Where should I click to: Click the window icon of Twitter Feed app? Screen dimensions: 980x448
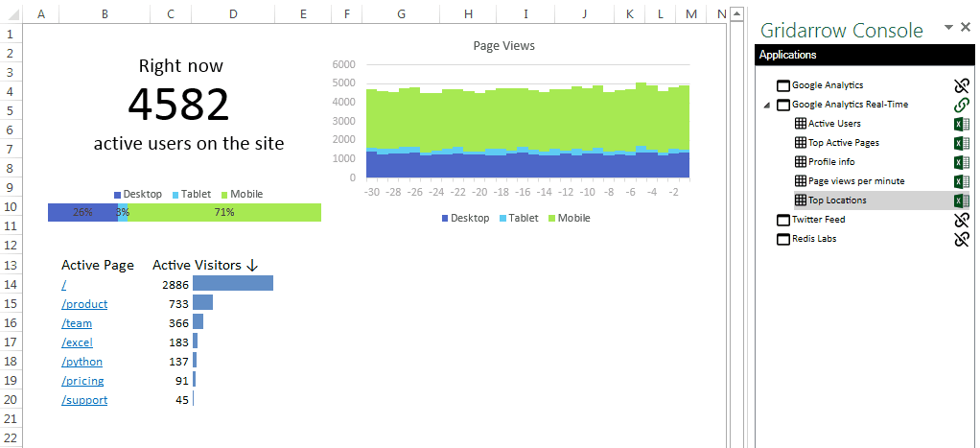coord(783,220)
